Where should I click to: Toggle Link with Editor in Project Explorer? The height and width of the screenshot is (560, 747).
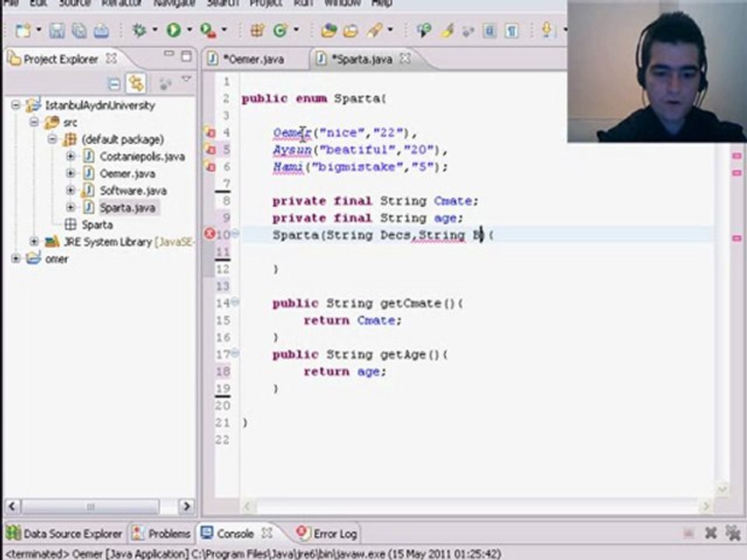(136, 84)
